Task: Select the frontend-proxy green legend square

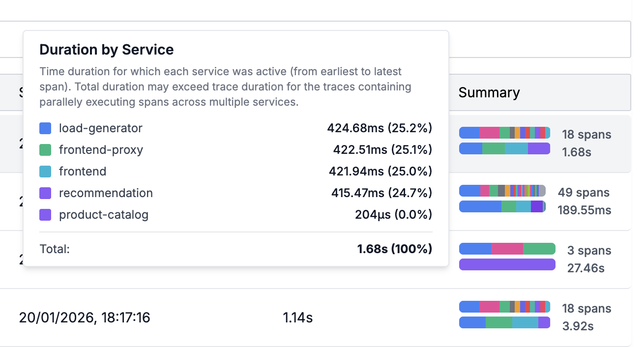Action: [x=45, y=149]
